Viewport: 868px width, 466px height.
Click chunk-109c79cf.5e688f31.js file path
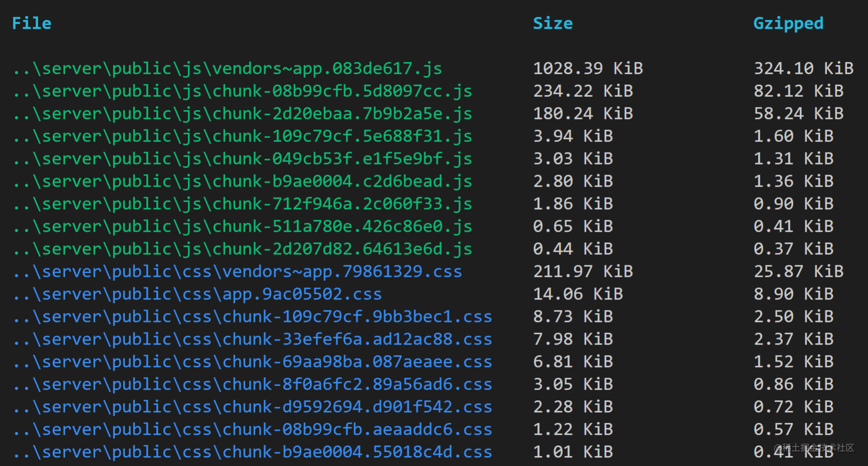243,136
